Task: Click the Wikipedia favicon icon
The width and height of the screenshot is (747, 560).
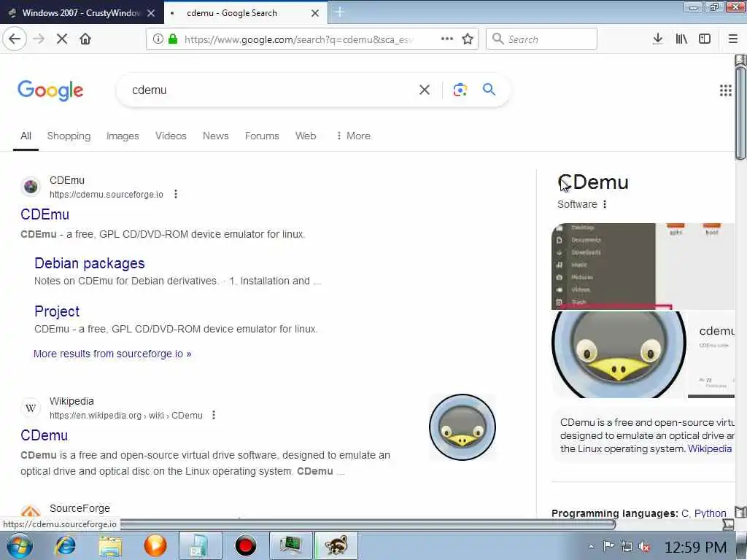Action: coord(31,408)
